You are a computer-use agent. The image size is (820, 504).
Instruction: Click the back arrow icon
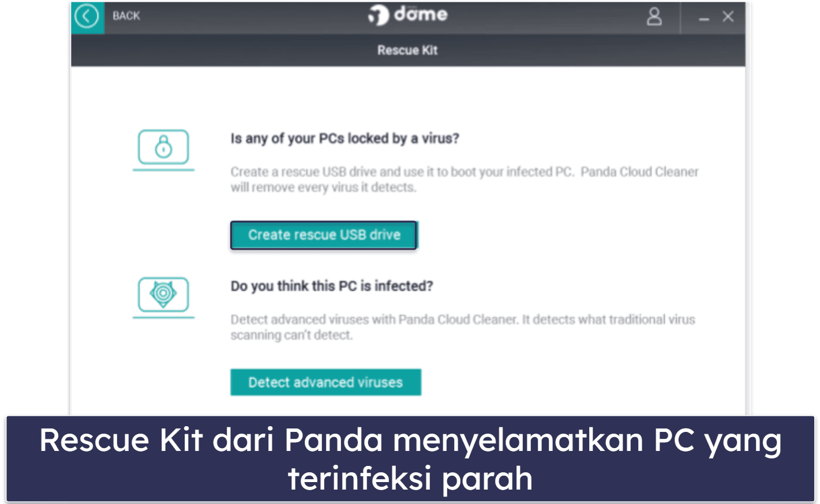point(87,16)
